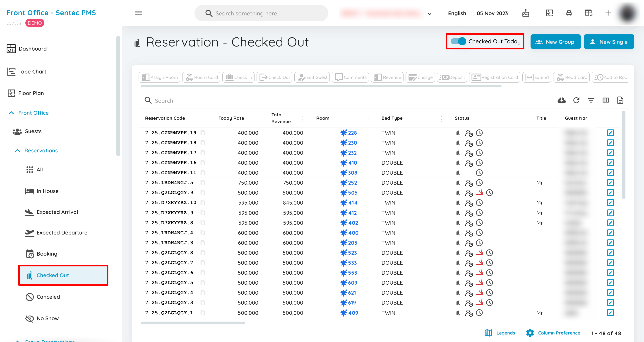Collapse the Front Office section

(11, 113)
